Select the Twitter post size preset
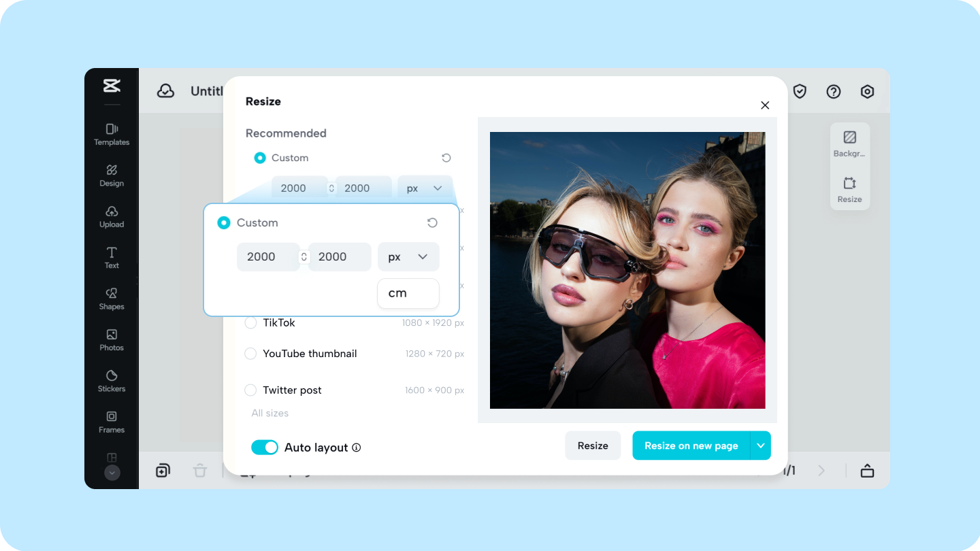This screenshot has height=551, width=980. point(250,390)
